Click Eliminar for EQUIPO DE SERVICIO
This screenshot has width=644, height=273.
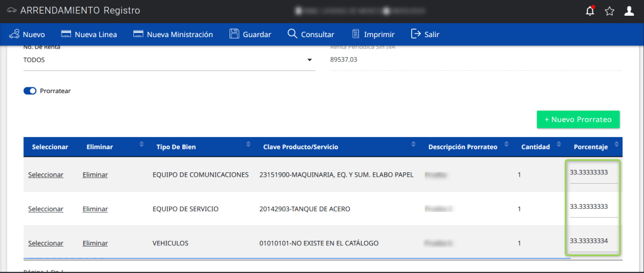pyautogui.click(x=95, y=209)
